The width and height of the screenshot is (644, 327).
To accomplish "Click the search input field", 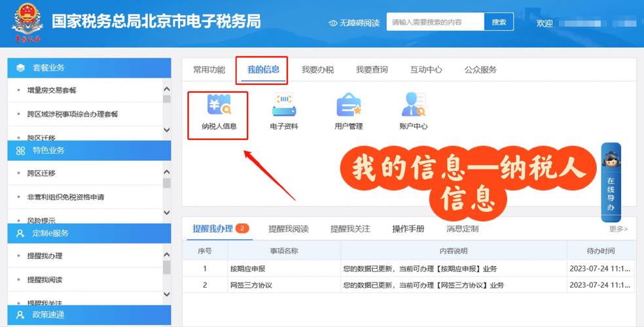I will pyautogui.click(x=435, y=22).
